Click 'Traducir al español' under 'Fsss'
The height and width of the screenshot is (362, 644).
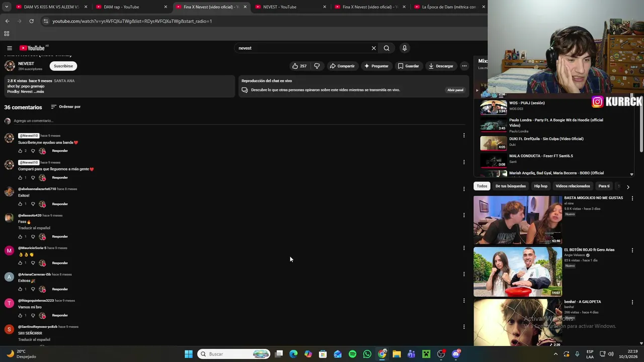tap(34, 228)
